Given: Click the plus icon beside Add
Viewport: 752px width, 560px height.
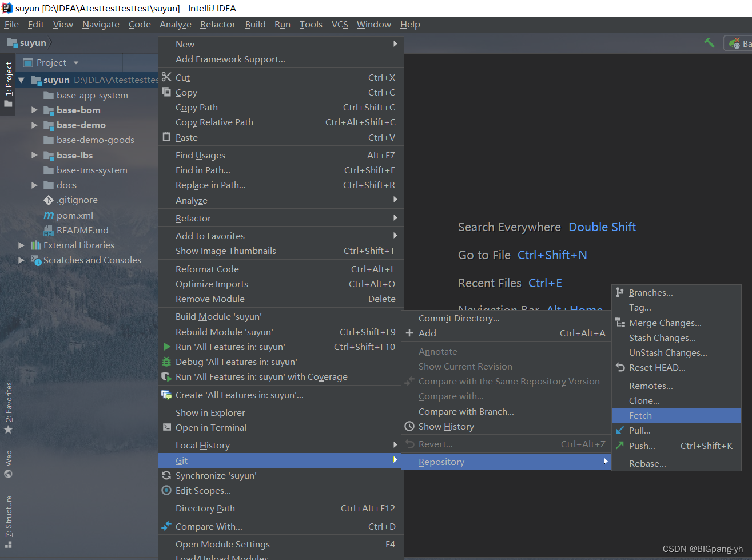Looking at the screenshot, I should pos(409,333).
